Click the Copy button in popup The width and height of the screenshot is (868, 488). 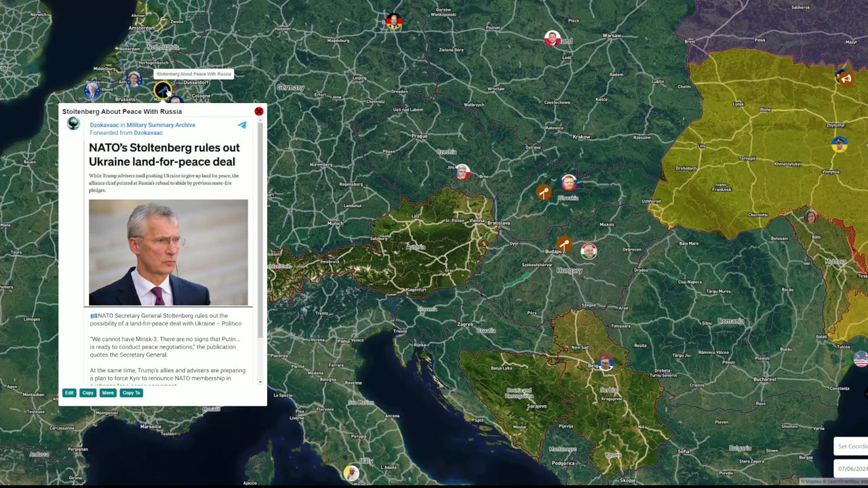pos(88,393)
